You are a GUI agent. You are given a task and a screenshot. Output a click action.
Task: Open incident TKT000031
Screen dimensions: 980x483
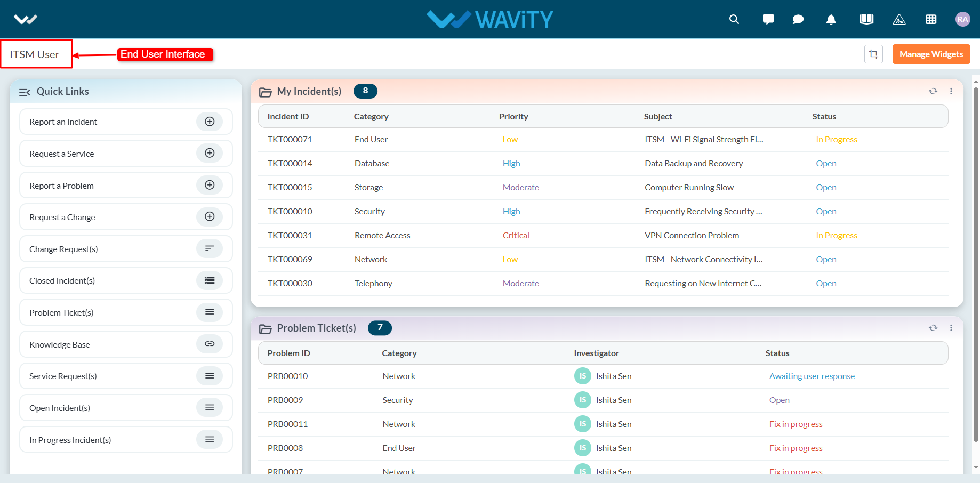click(x=290, y=235)
